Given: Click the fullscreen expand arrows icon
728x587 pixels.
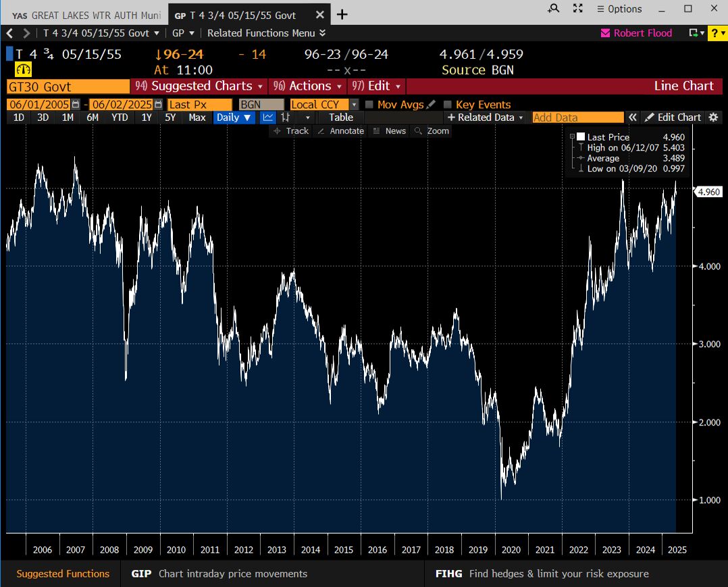Looking at the screenshot, I should pyautogui.click(x=577, y=8).
